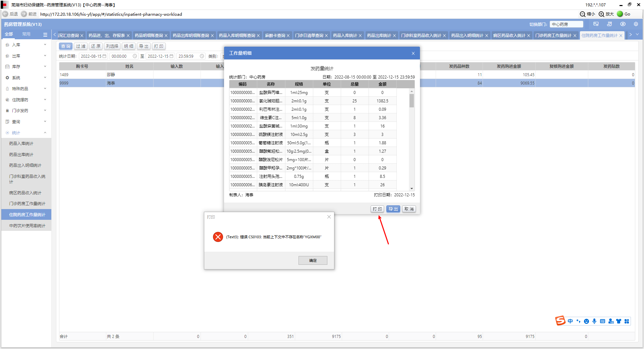This screenshot has height=349, width=644.
Task: Click the eye-shaped icon in header
Action: (x=623, y=24)
